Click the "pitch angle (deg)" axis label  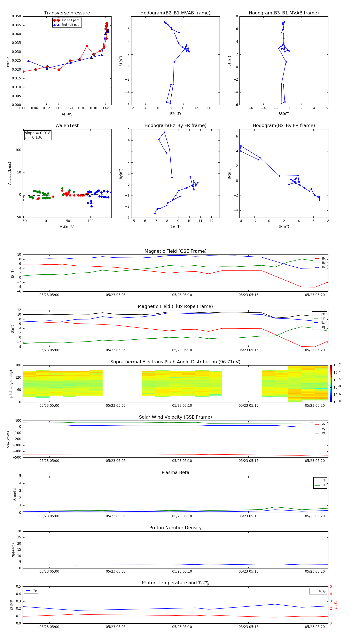pyautogui.click(x=11, y=384)
